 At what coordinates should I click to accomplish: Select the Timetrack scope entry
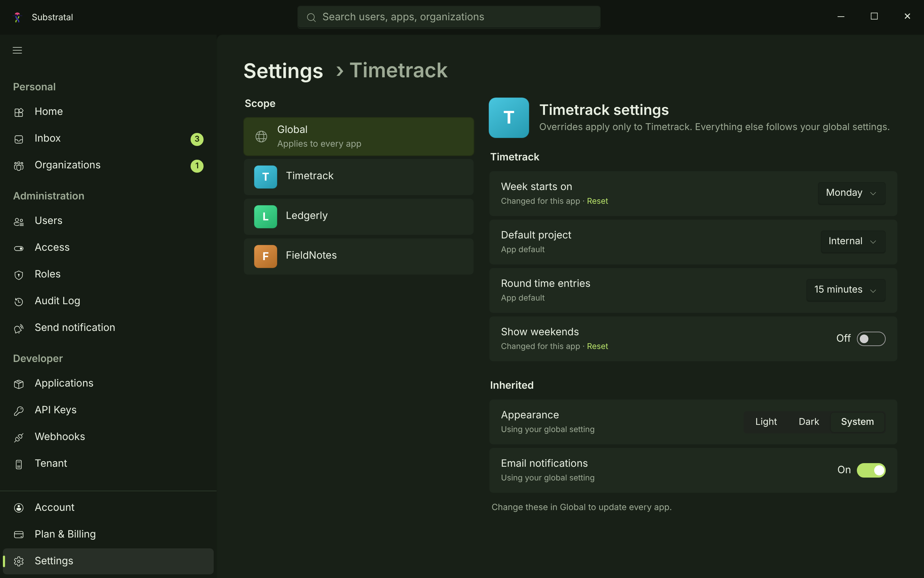pos(358,177)
